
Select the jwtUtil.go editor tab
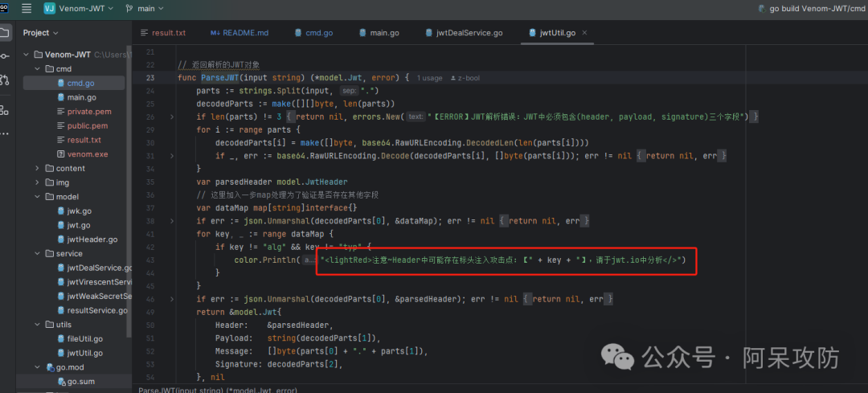click(552, 33)
